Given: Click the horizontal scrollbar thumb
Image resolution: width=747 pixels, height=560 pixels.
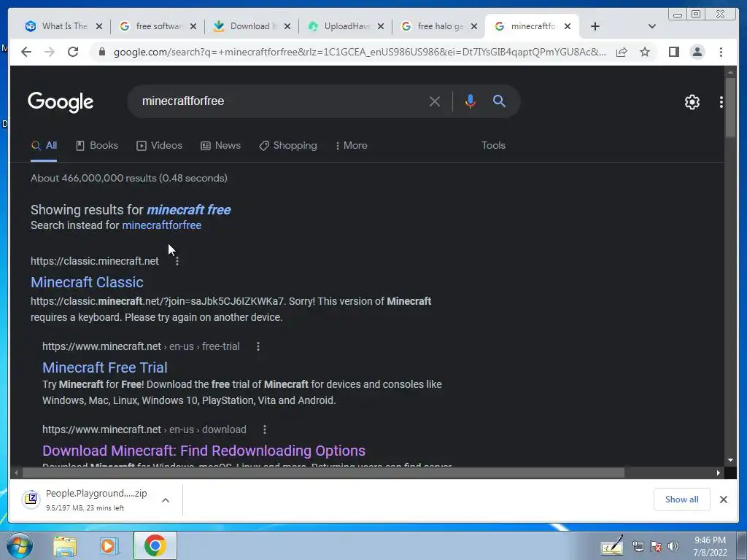Looking at the screenshot, I should (x=323, y=472).
